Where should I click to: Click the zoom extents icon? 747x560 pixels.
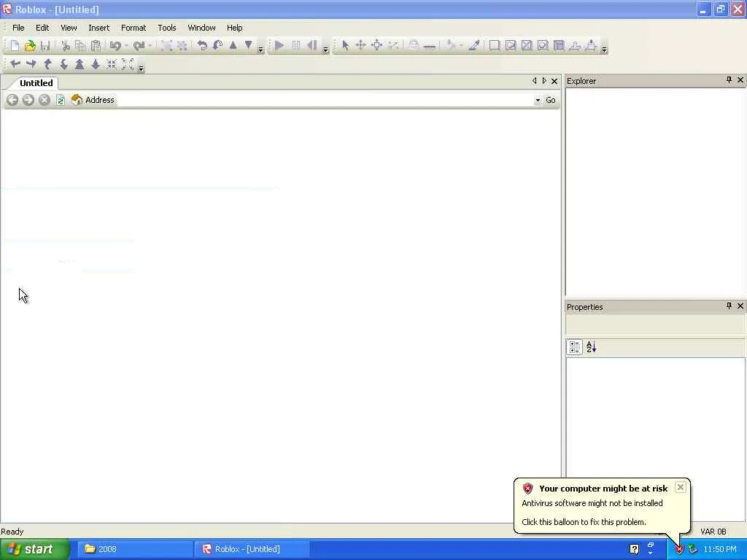click(x=128, y=64)
